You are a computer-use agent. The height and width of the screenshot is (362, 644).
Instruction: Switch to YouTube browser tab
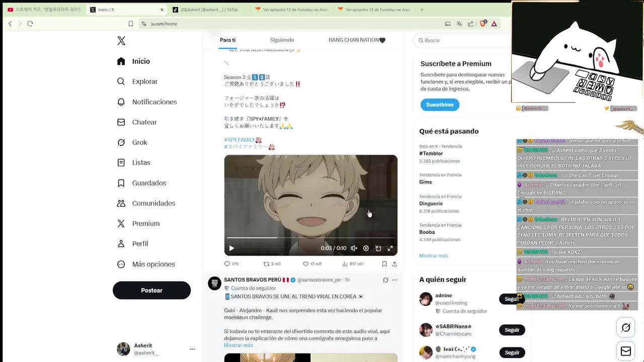click(44, 10)
